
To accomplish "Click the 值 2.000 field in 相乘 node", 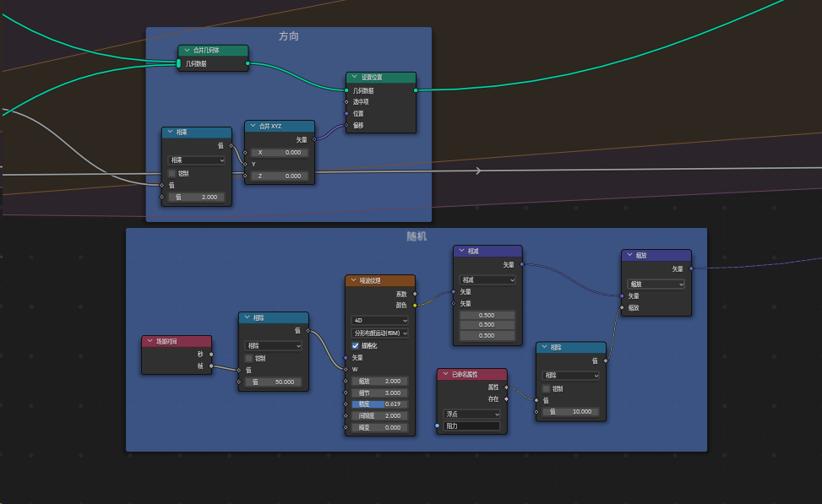I will (x=197, y=197).
